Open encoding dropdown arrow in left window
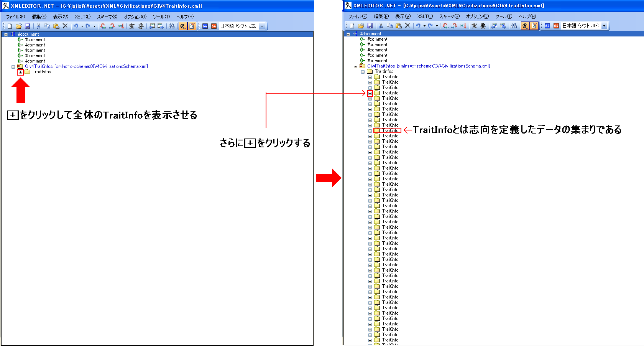This screenshot has height=348, width=644. pyautogui.click(x=262, y=26)
